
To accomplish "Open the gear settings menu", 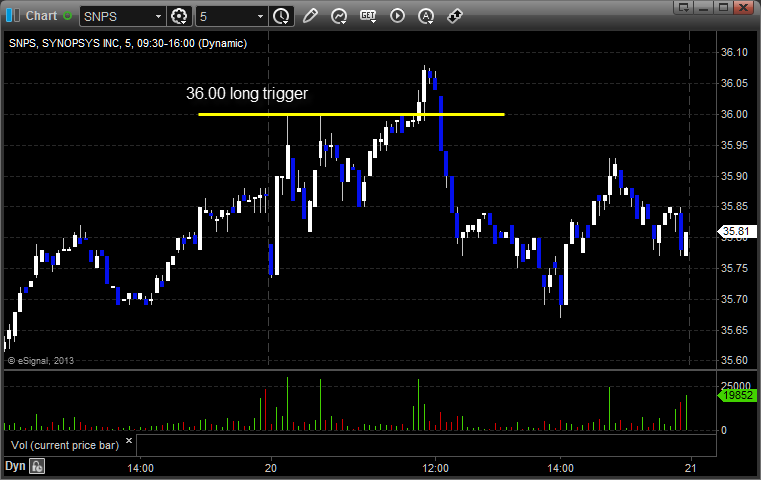I will pyautogui.click(x=179, y=17).
